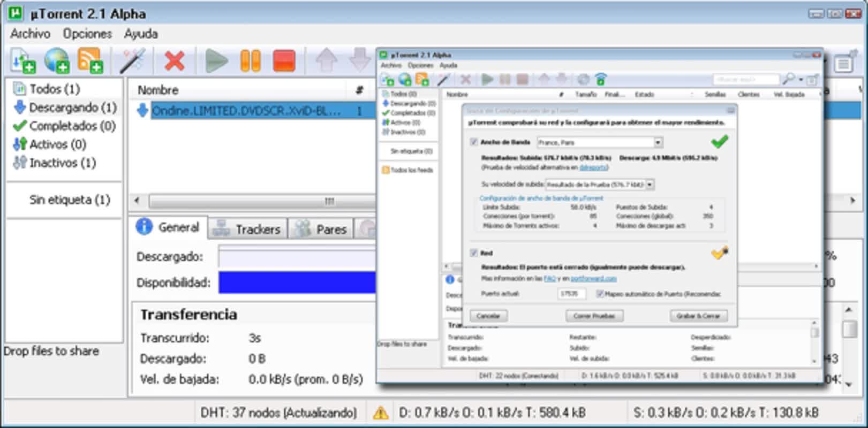
Task: Warning triangle icon in bottom status bar
Action: pos(380,412)
